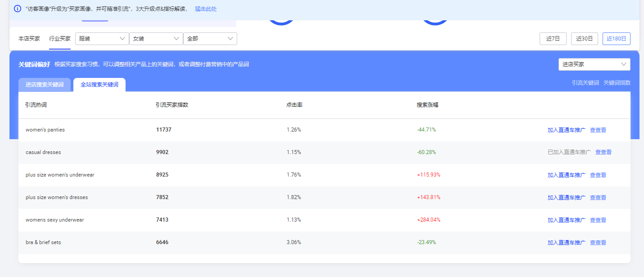Select the 行业买家 tab

59,38
